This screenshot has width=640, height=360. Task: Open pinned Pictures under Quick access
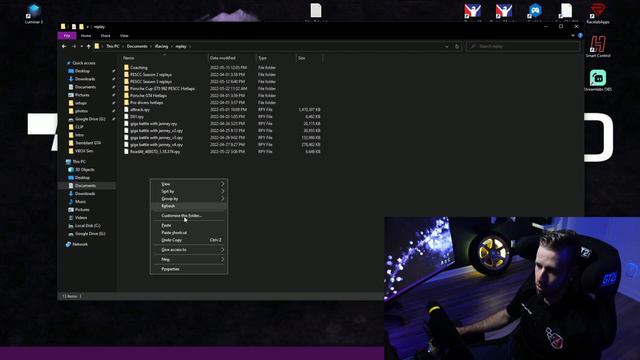pos(82,95)
